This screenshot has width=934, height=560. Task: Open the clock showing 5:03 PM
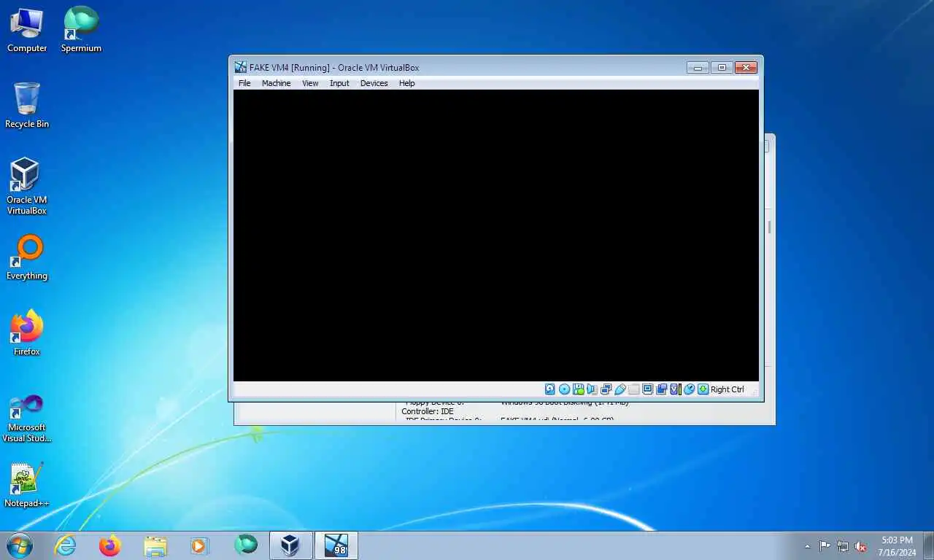(897, 546)
